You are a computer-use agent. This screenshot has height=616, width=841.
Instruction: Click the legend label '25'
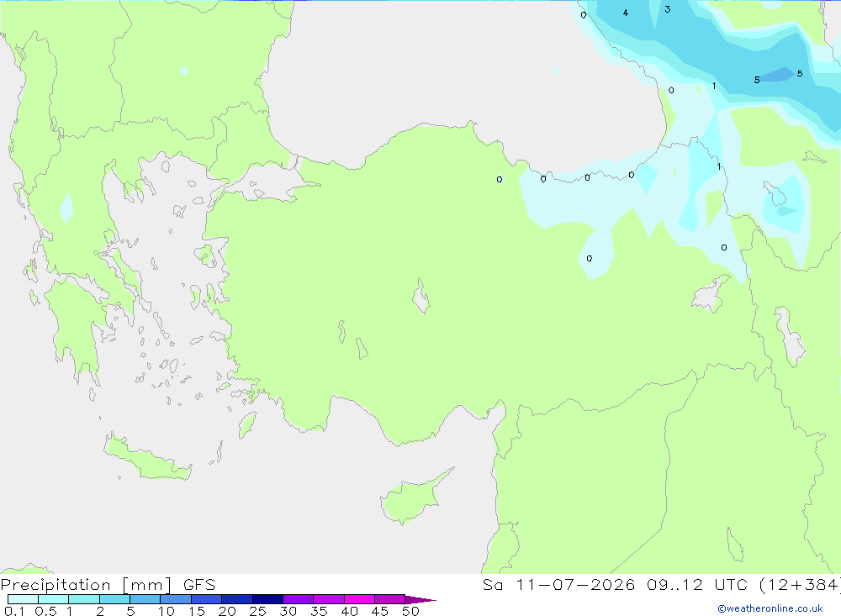[x=258, y=611]
